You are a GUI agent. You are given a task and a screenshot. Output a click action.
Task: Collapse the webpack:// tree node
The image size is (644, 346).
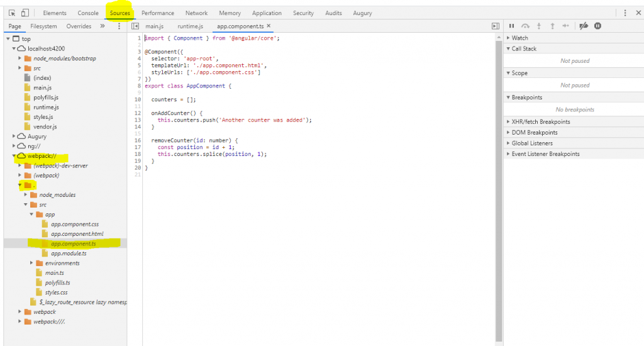tap(14, 156)
